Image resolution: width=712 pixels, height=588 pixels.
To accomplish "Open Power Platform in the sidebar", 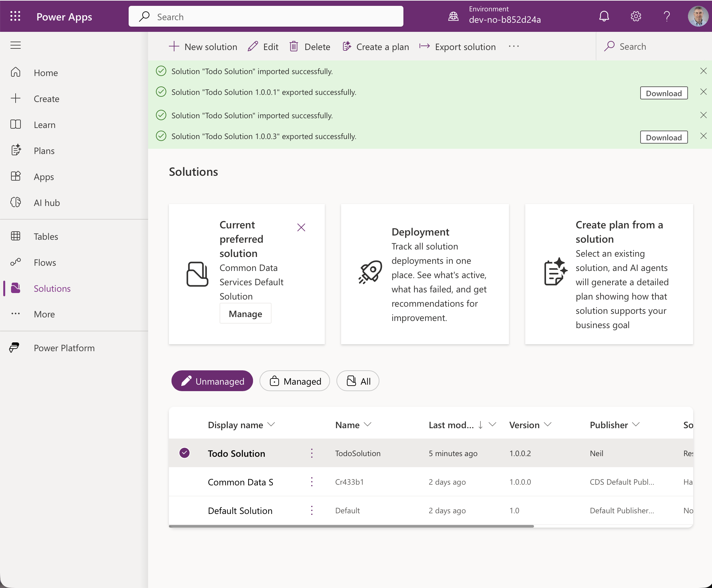I will point(64,348).
